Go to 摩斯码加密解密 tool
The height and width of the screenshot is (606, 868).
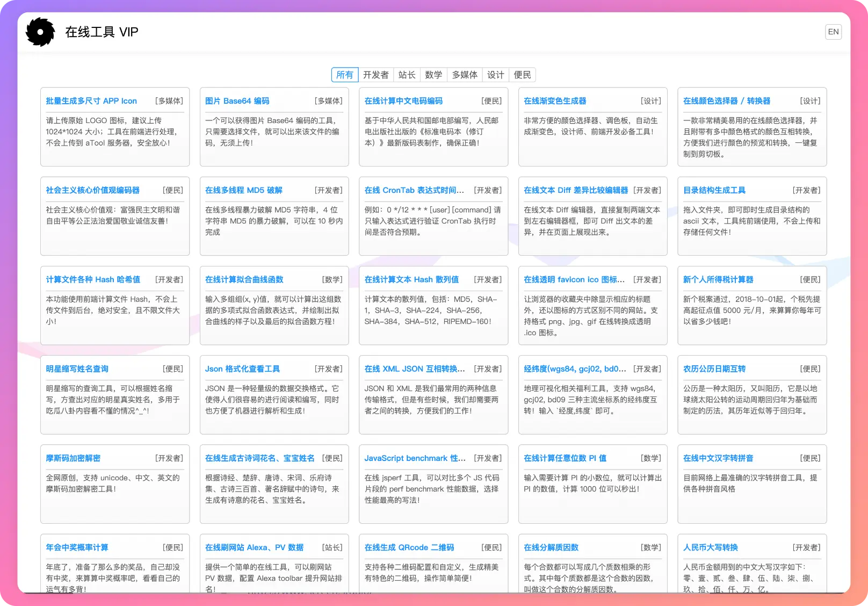(73, 458)
